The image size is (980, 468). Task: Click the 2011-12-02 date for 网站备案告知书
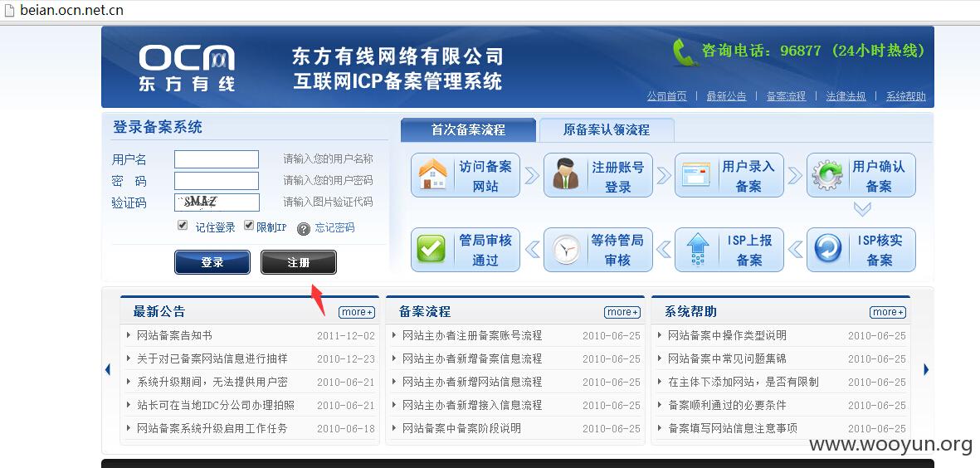346,335
